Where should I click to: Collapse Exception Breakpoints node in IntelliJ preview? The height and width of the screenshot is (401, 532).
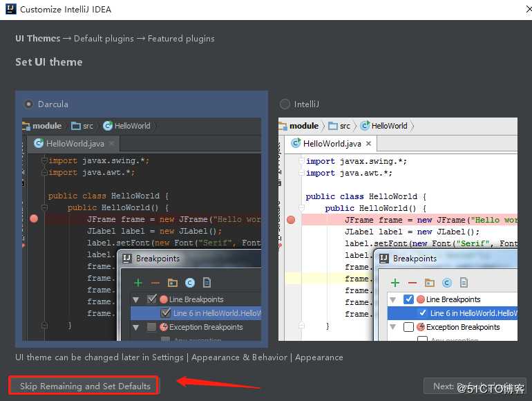tap(393, 328)
